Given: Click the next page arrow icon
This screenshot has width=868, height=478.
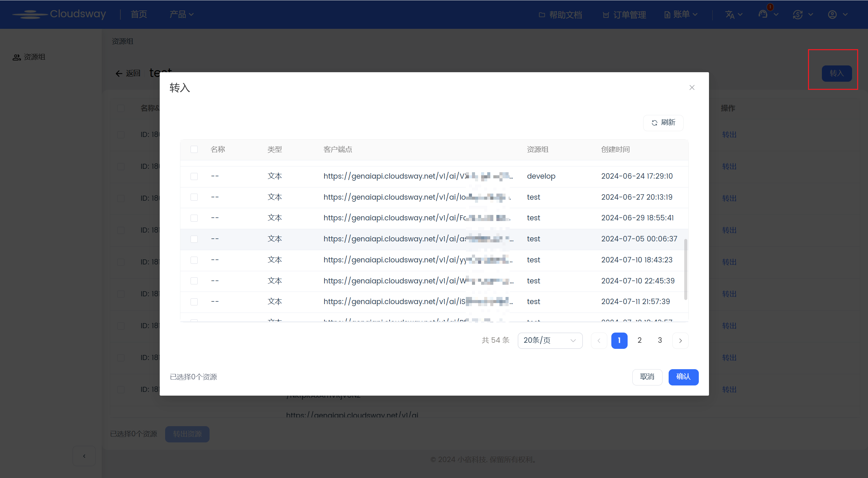Looking at the screenshot, I should tap(680, 341).
